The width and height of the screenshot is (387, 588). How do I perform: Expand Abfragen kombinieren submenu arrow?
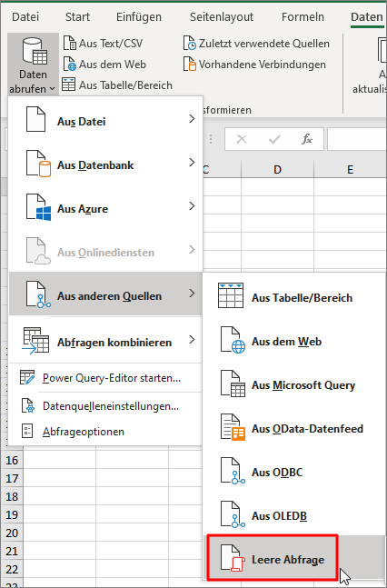click(x=192, y=339)
